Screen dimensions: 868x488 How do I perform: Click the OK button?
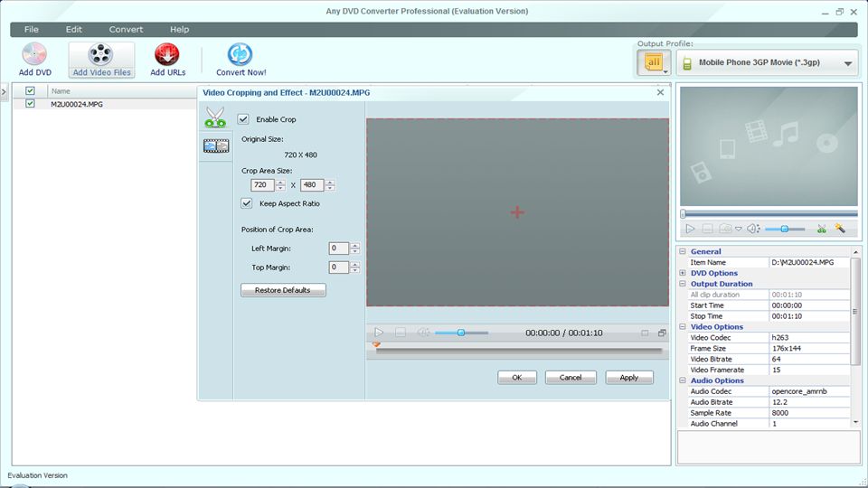pos(517,378)
